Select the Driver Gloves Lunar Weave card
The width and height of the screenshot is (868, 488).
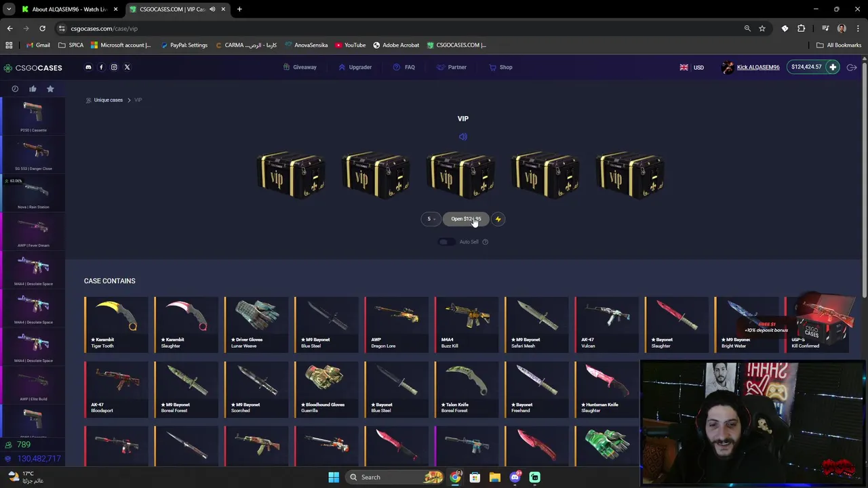(x=256, y=325)
